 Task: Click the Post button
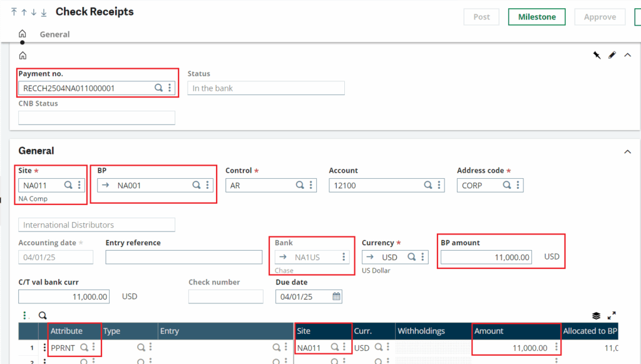coord(481,17)
